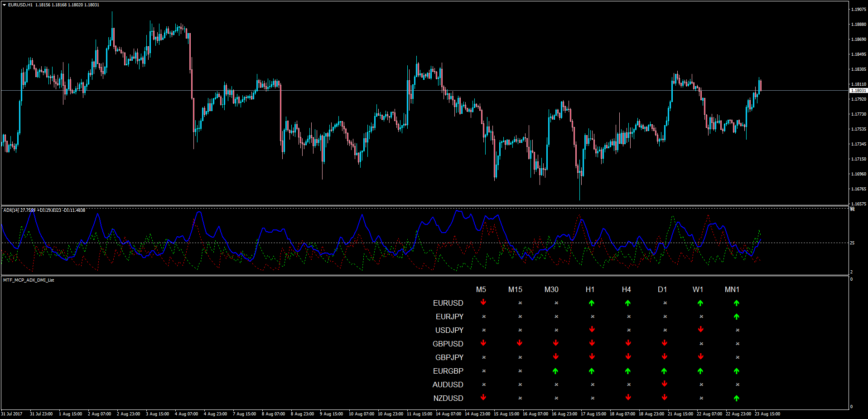Select the D1 column header
This screenshot has height=419, width=868.
662,289
